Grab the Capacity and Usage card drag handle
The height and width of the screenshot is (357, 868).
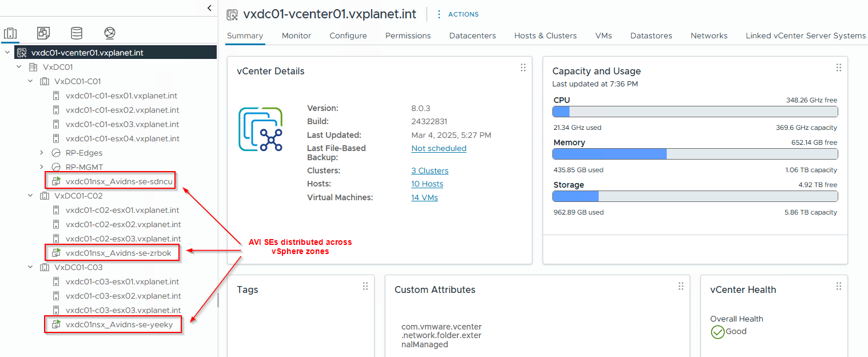coord(838,68)
